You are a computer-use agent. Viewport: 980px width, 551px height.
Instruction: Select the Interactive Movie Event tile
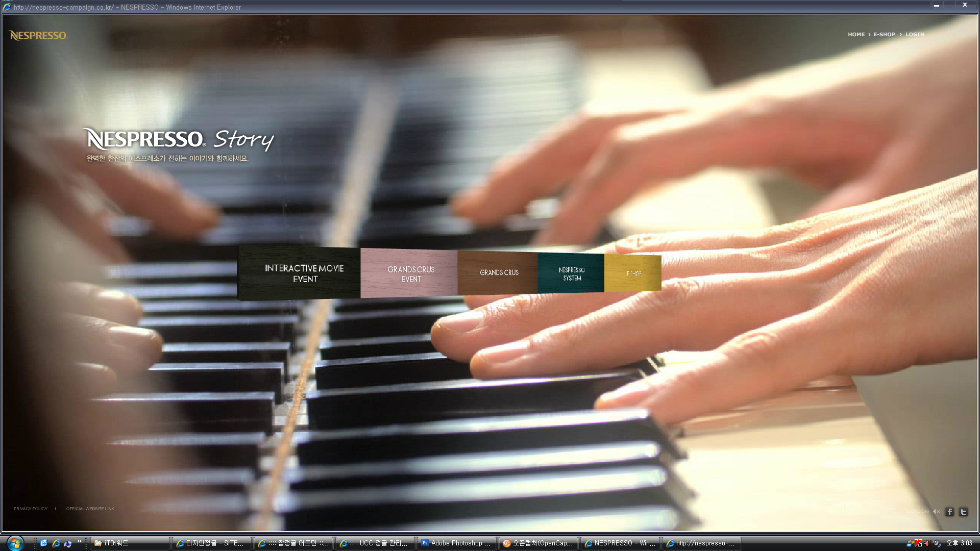pyautogui.click(x=300, y=273)
